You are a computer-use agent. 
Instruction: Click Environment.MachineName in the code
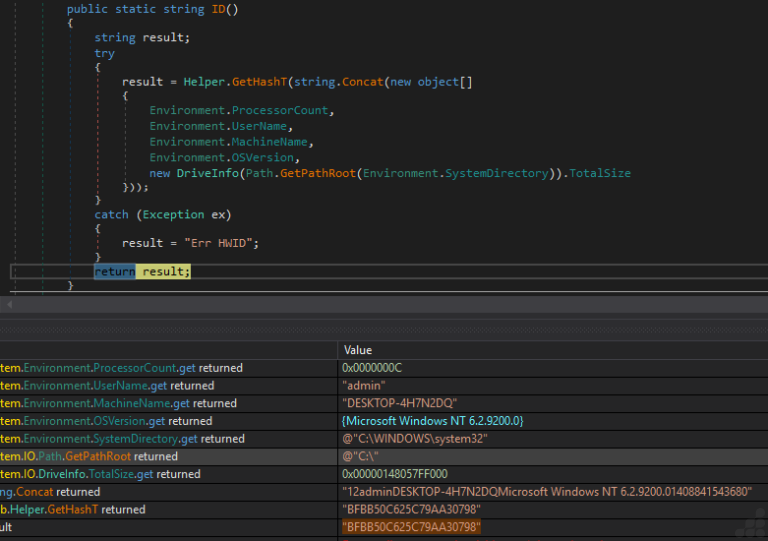pos(228,141)
